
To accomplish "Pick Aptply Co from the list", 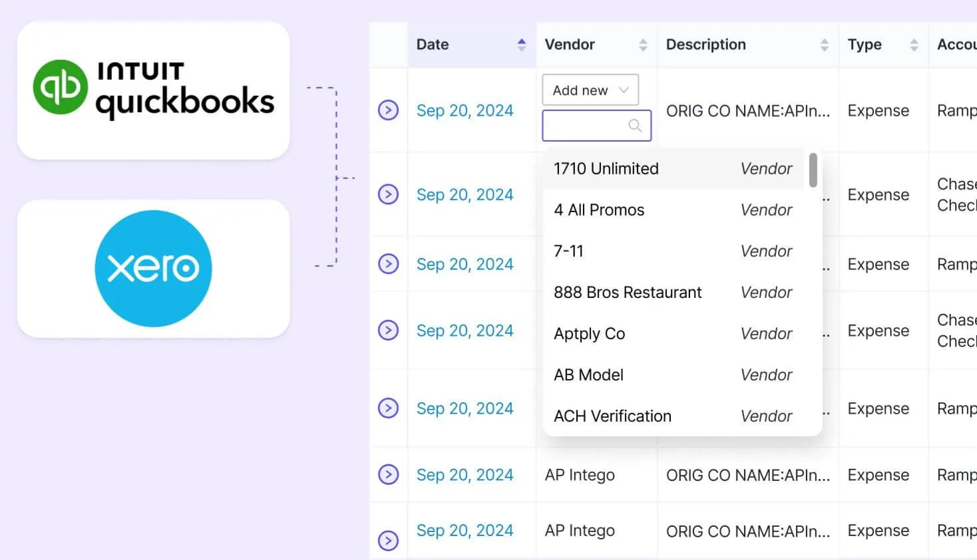I will click(x=674, y=333).
